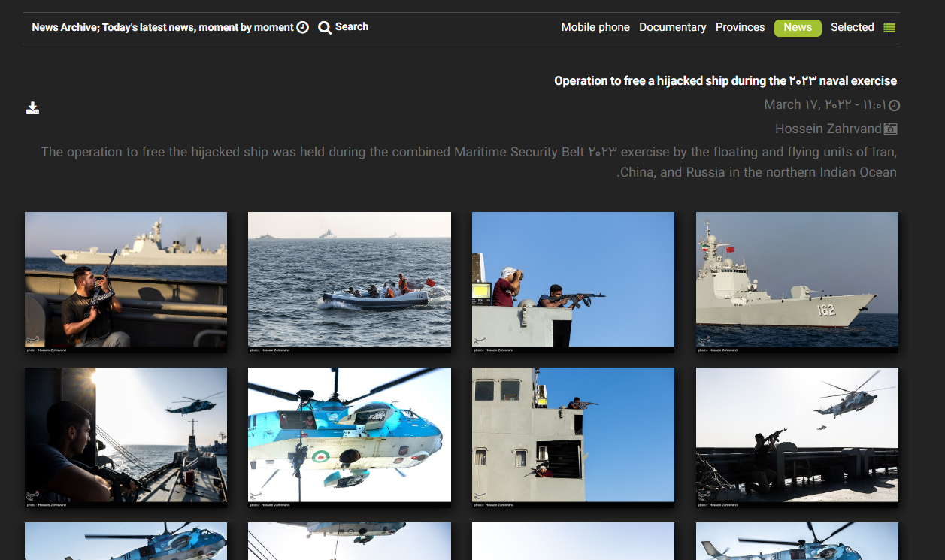Click the News Archive latest news link
Screen dimensions: 945x560
(162, 27)
